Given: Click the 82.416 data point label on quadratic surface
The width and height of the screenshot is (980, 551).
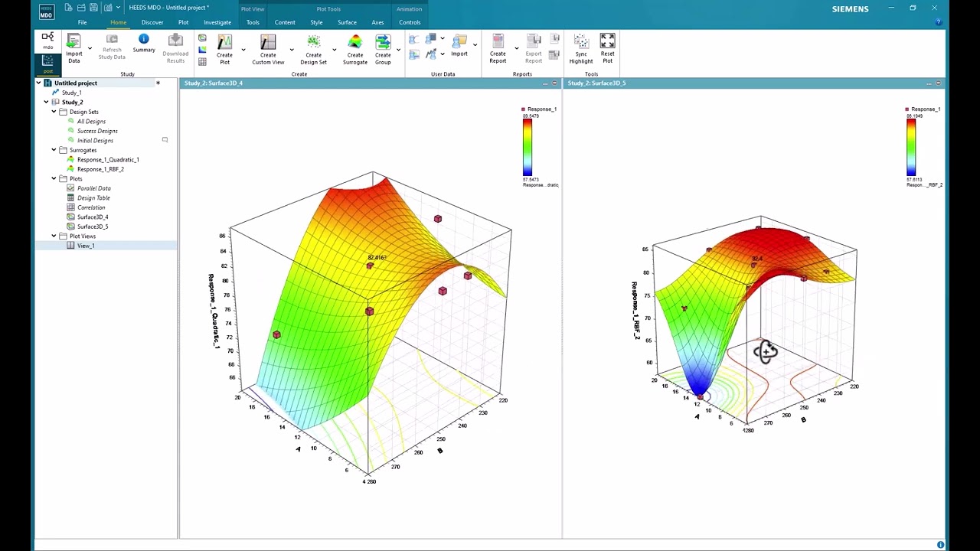Looking at the screenshot, I should point(377,258).
